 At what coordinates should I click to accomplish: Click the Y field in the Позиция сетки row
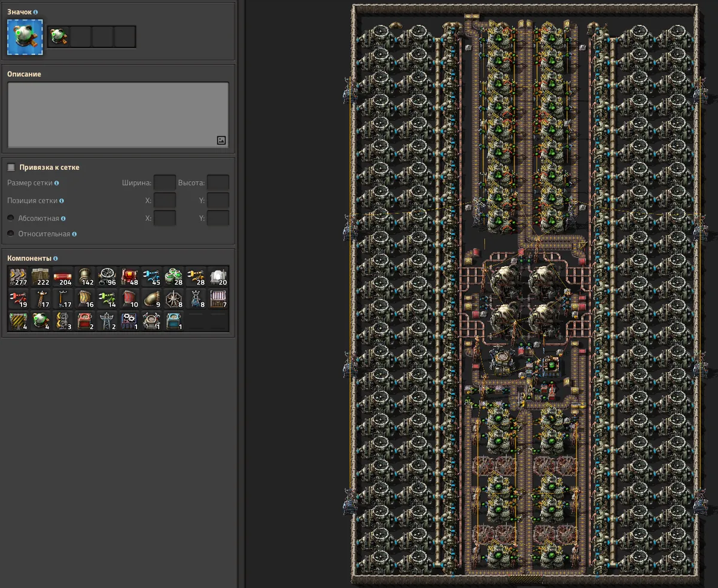[x=218, y=200]
